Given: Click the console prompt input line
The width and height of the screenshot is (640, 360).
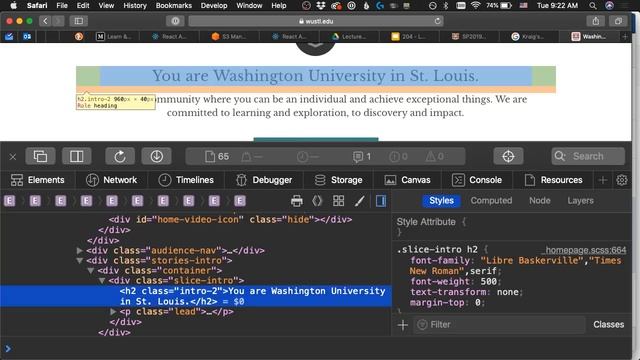Looking at the screenshot, I should click(316, 349).
